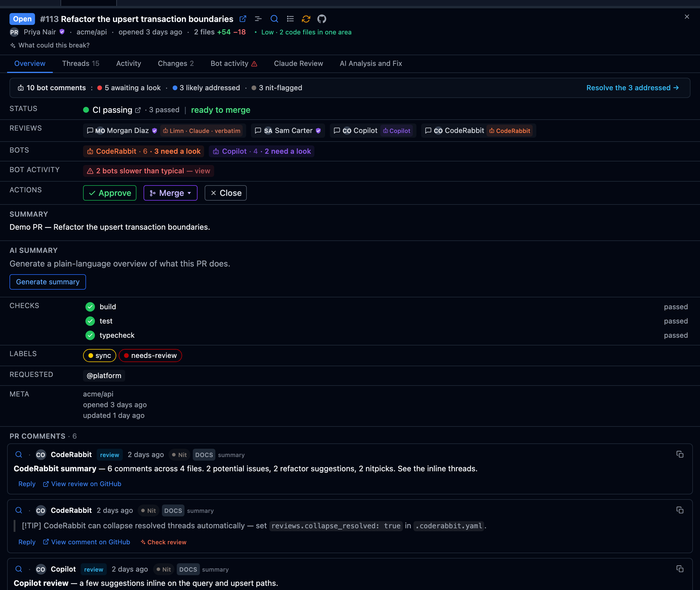Image resolution: width=700 pixels, height=590 pixels.
Task: Click magnifier icon on CodeRabbit summary comment
Action: (x=19, y=455)
